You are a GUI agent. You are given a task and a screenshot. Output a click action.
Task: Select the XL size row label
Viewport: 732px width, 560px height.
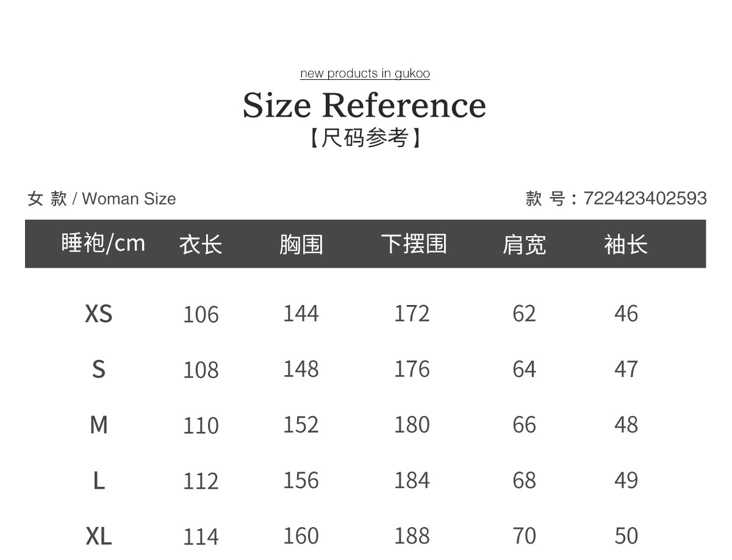pyautogui.click(x=98, y=536)
